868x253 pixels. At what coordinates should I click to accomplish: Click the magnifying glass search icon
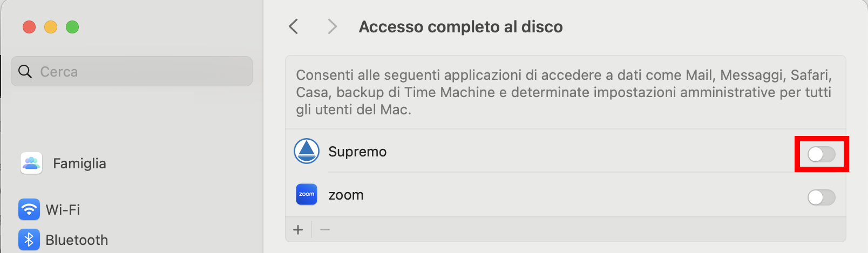[x=25, y=72]
